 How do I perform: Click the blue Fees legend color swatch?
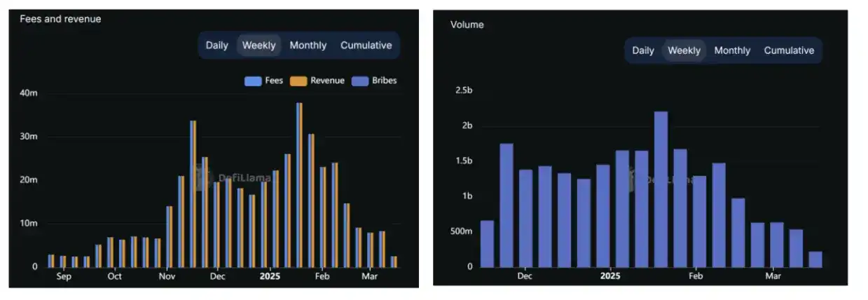click(x=252, y=81)
